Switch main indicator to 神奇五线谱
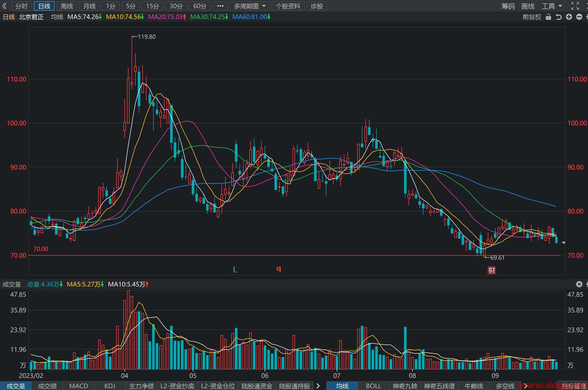The height and width of the screenshot is (390, 588). 439,386
